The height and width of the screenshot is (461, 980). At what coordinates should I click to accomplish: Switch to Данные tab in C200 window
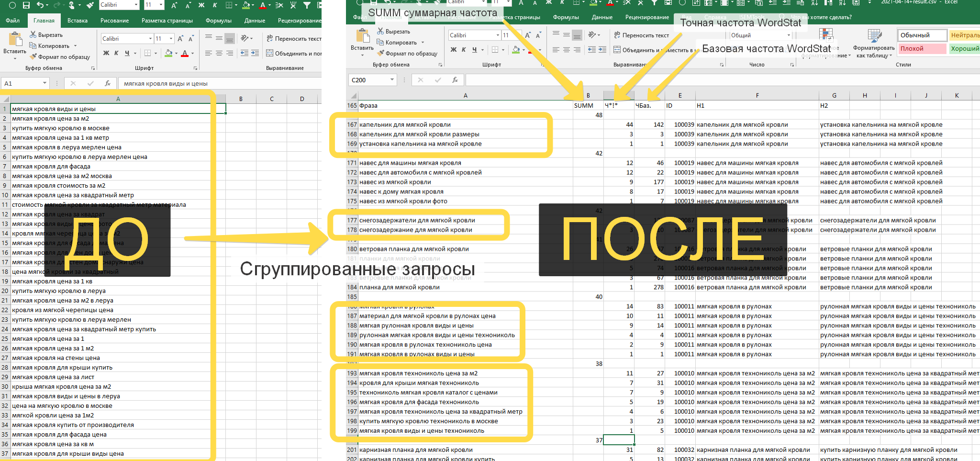[602, 17]
